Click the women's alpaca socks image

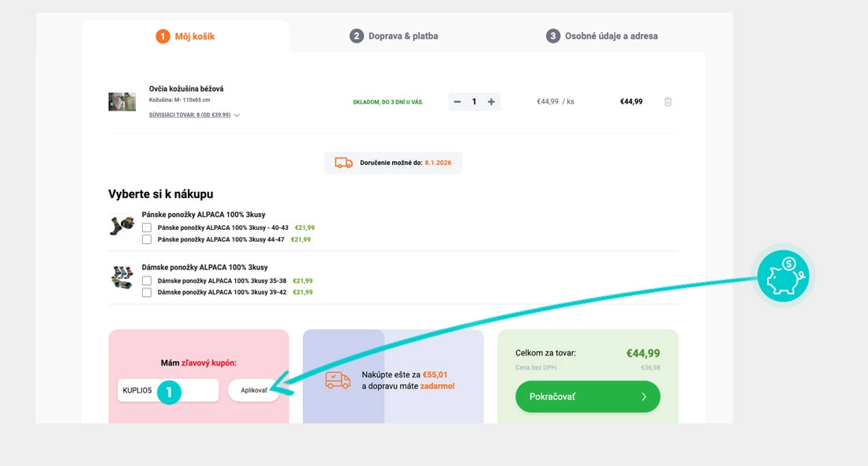pos(122,278)
